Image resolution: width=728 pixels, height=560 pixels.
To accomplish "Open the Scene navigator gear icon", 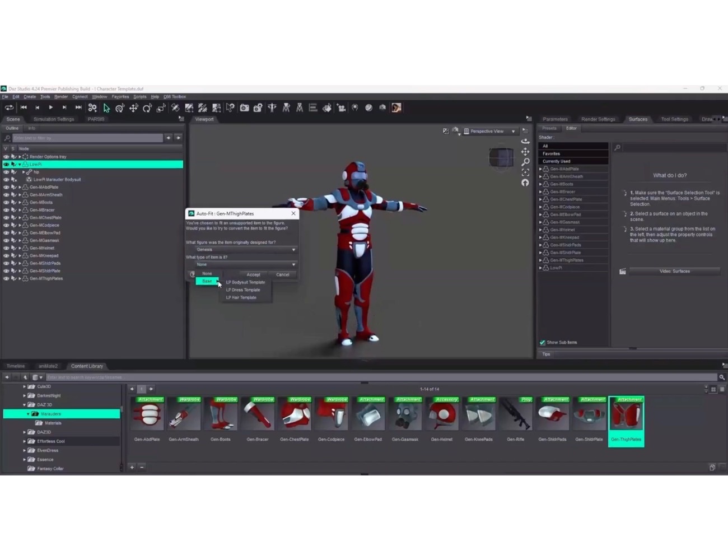I will point(92,108).
